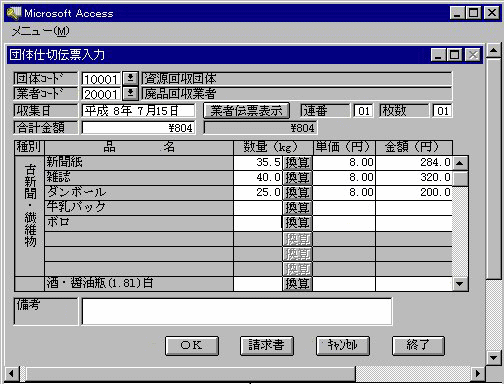504x384 pixels.
Task: Click 換算 button in 雑誌 row
Action: coord(297,178)
